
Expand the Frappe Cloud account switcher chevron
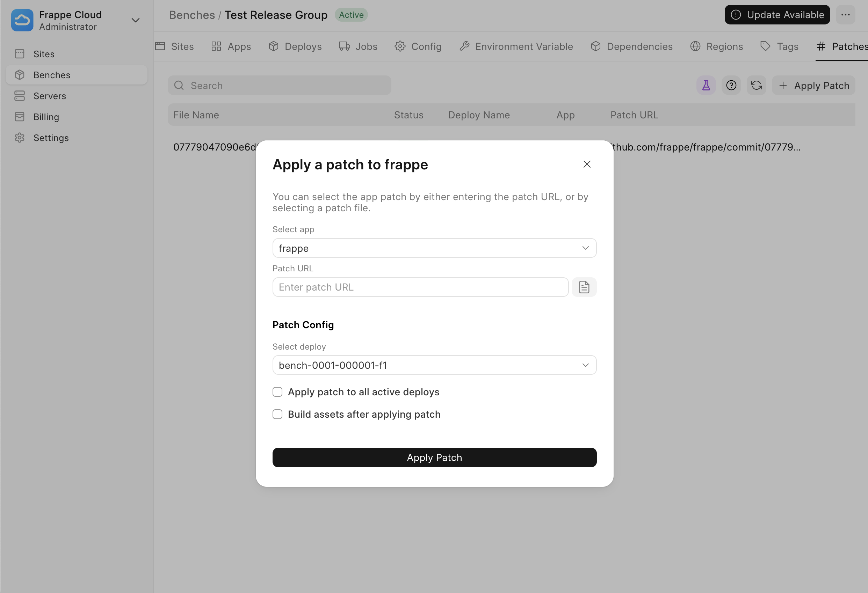136,20
